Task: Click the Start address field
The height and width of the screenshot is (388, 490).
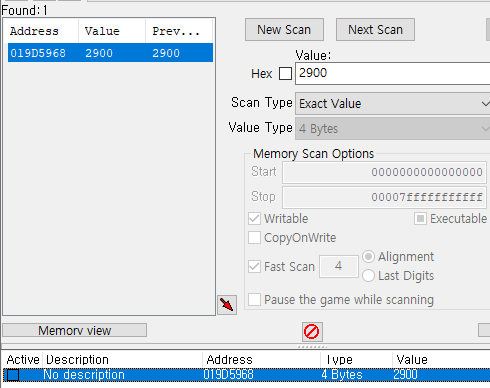Action: click(384, 172)
